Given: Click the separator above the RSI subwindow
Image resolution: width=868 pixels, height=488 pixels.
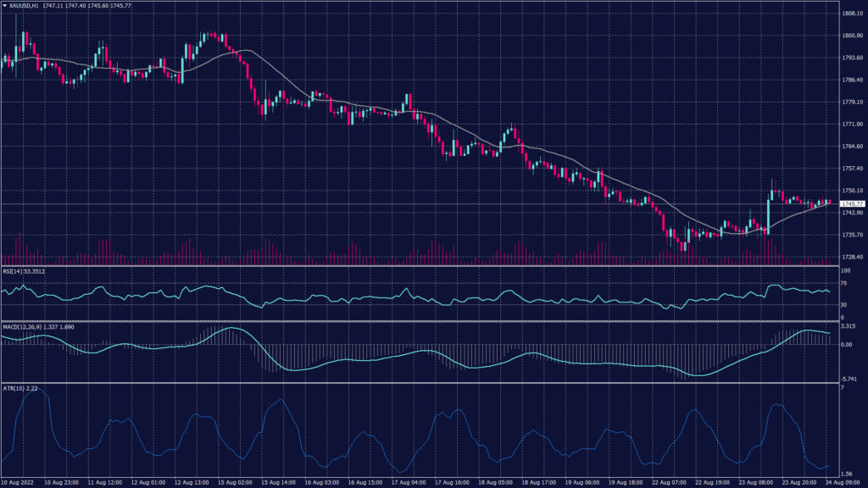Looking at the screenshot, I should point(424,267).
